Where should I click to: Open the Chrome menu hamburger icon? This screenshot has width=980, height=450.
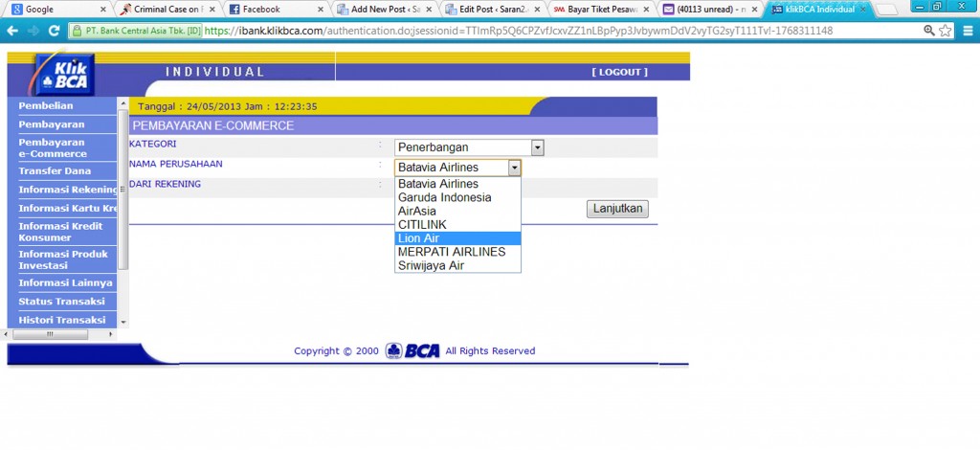click(968, 31)
